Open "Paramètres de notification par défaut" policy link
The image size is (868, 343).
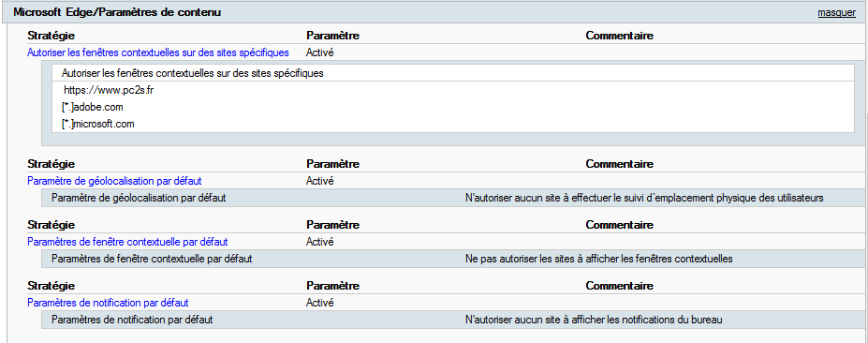click(x=108, y=303)
